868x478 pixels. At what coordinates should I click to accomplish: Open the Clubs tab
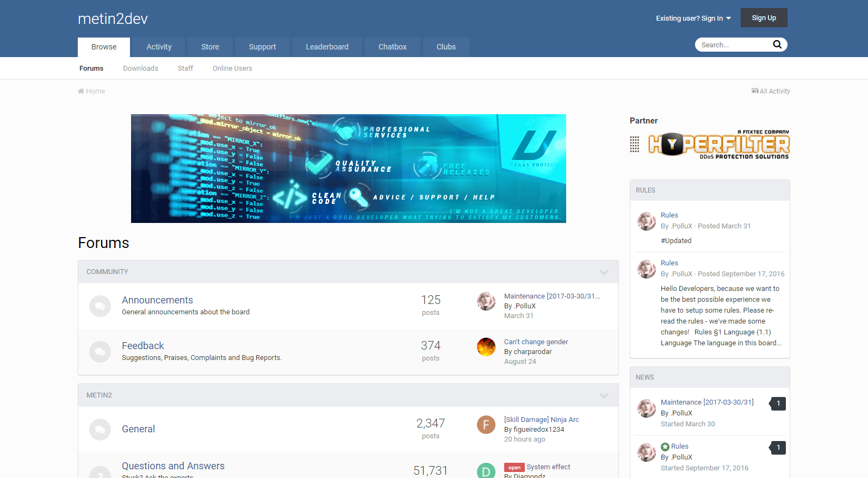[x=446, y=47]
